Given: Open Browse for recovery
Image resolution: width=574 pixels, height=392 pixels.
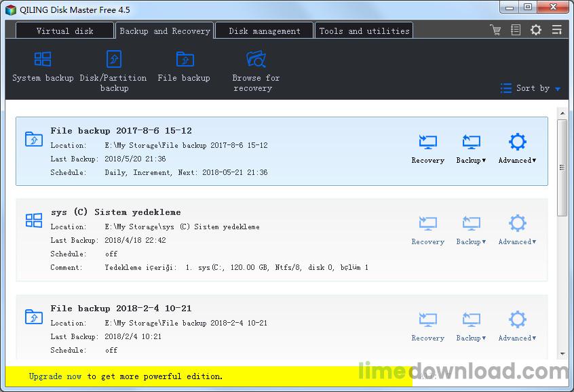Looking at the screenshot, I should point(256,71).
